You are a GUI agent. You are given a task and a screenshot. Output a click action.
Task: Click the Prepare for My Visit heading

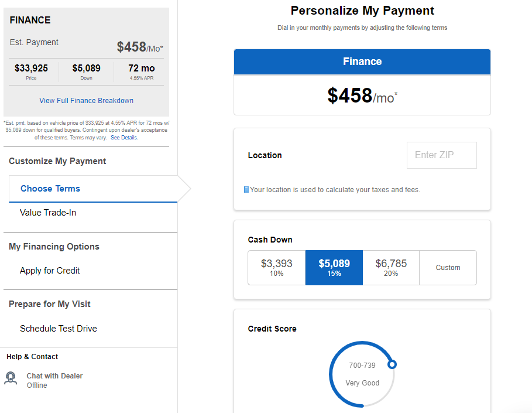pyautogui.click(x=50, y=304)
